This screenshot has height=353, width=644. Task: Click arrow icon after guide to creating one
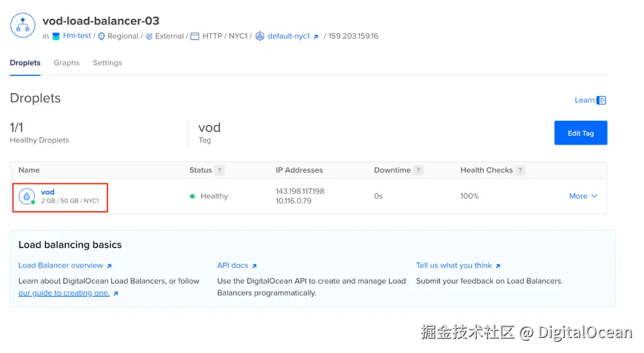(x=116, y=293)
